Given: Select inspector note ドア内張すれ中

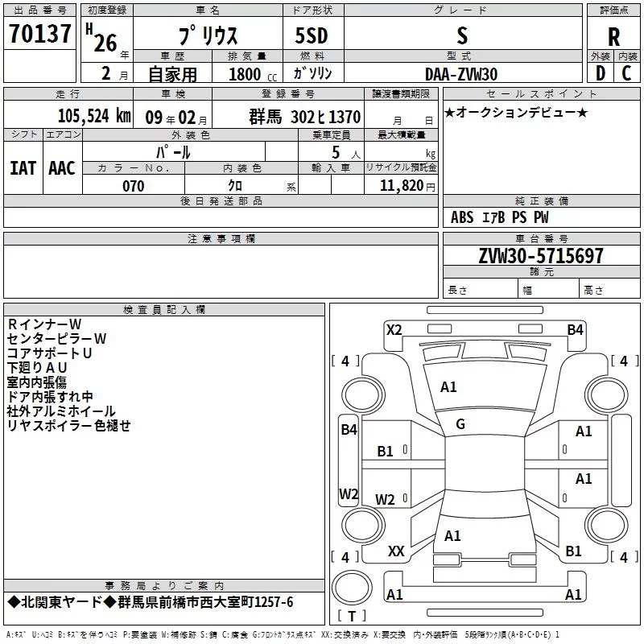Looking at the screenshot, I should pos(50,396).
